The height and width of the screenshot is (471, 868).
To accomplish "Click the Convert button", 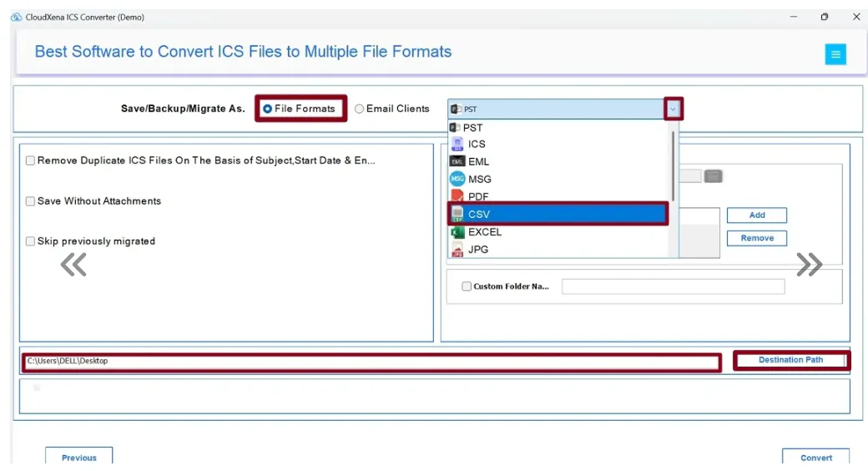I will pyautogui.click(x=816, y=457).
